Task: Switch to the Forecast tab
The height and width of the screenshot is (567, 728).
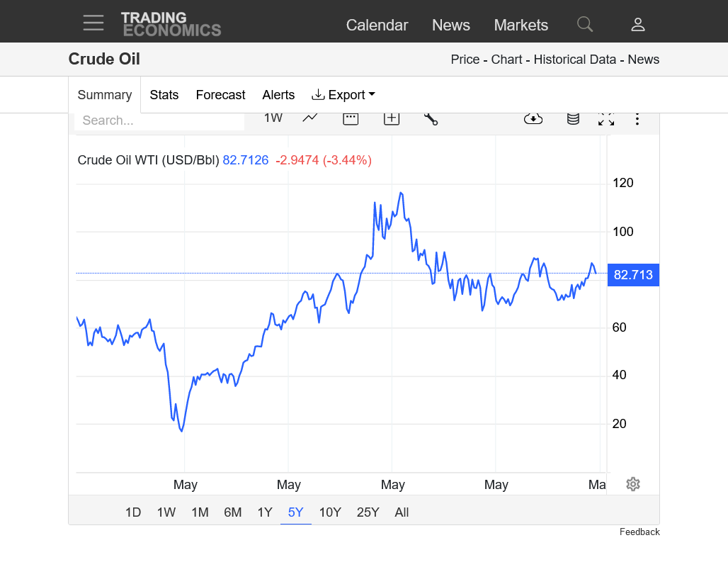Action: point(220,95)
